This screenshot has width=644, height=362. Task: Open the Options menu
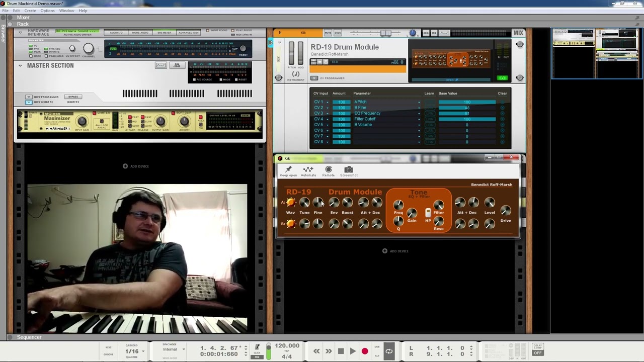[x=47, y=11]
